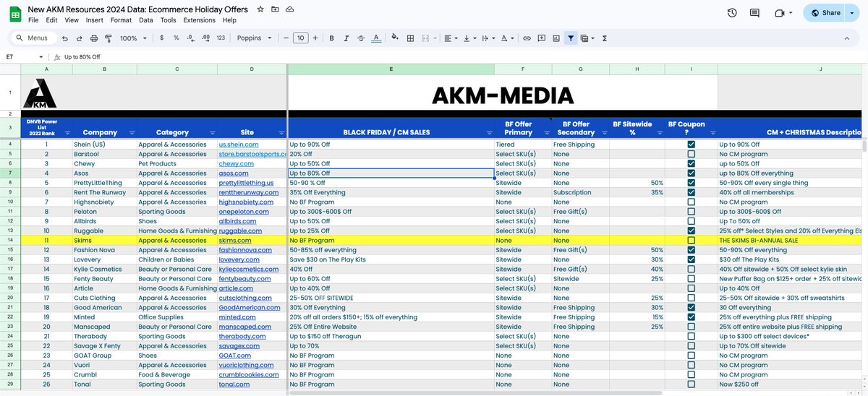Open the Format menu
Screen dimensions: 868x396
pos(121,20)
